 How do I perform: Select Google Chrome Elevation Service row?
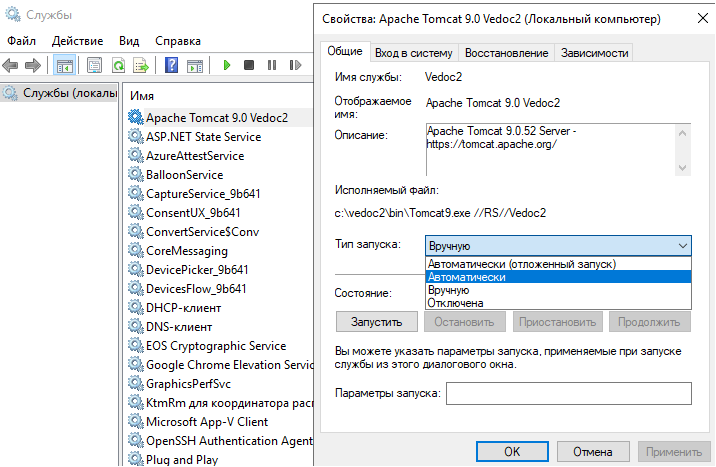pos(220,364)
